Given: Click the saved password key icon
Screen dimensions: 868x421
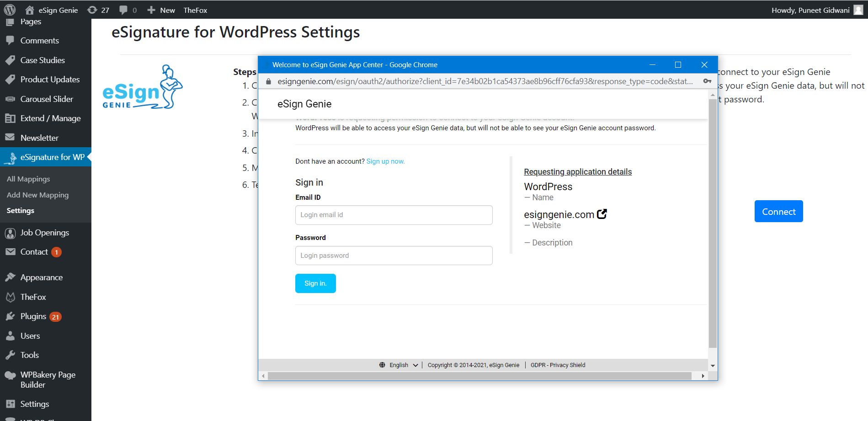Looking at the screenshot, I should pyautogui.click(x=707, y=81).
